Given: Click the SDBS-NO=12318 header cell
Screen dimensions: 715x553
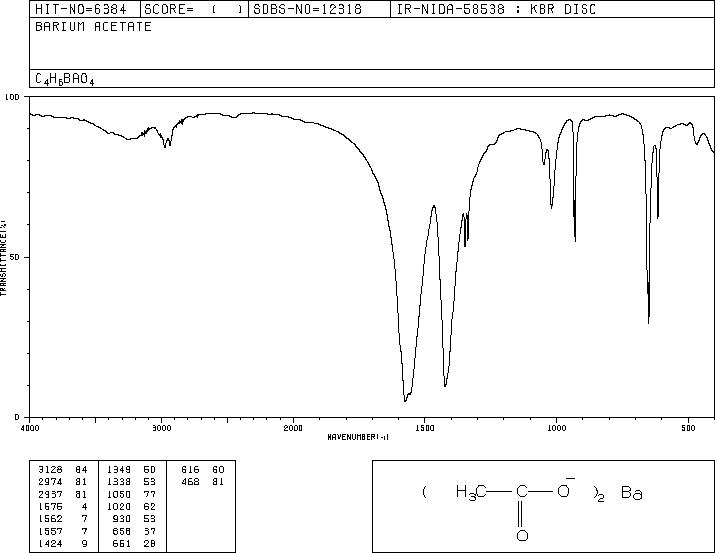Looking at the screenshot, I should pos(307,10).
